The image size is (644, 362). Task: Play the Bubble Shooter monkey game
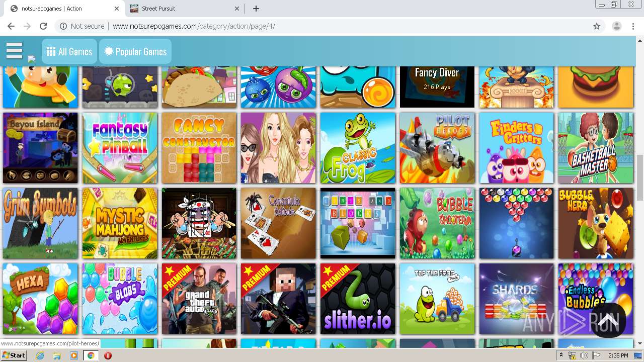437,223
